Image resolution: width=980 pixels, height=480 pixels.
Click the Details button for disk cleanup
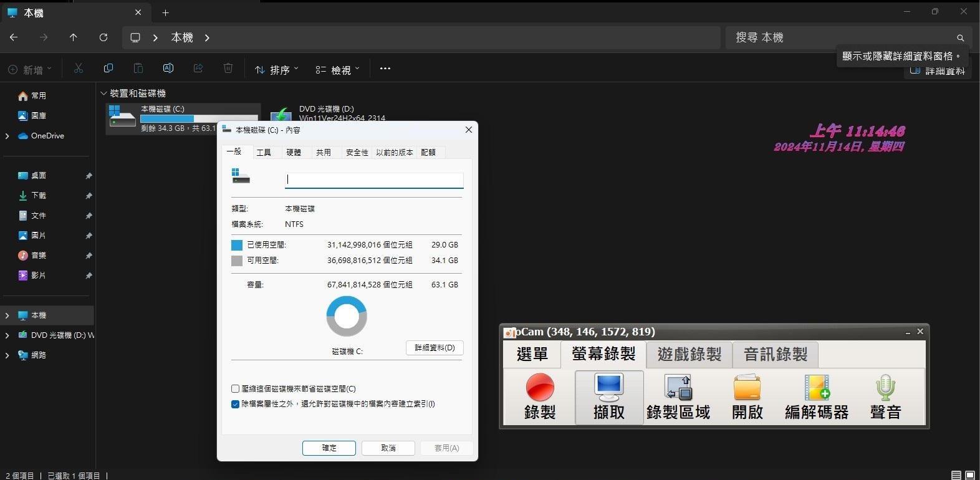click(435, 347)
